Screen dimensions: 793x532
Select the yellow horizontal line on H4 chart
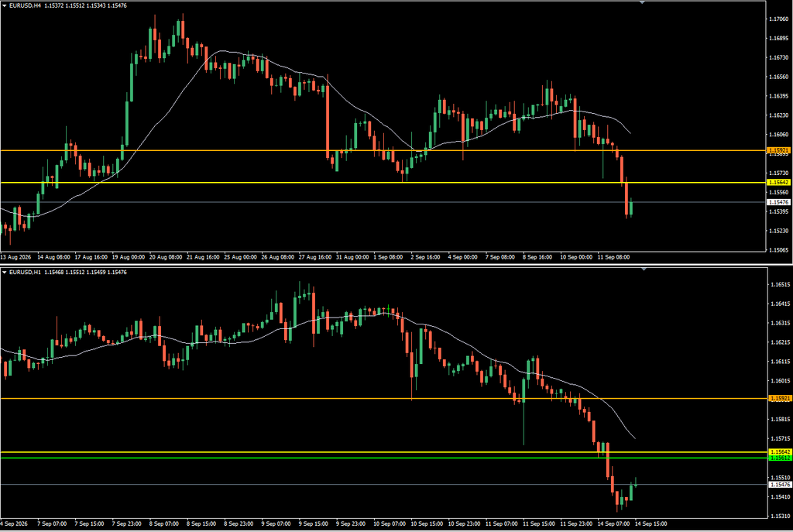pyautogui.click(x=383, y=182)
